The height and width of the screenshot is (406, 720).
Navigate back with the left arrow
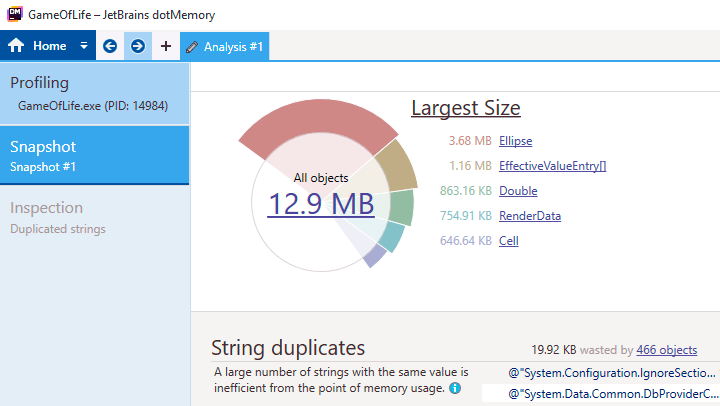[110, 46]
